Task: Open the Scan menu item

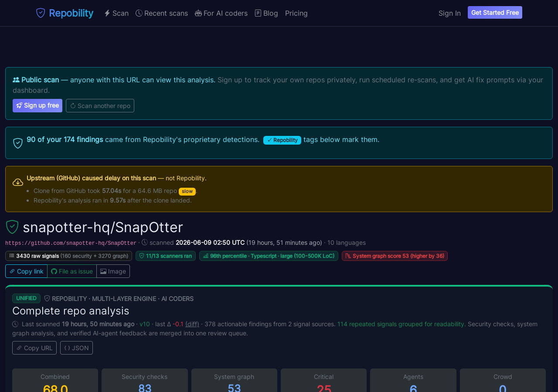Action: pos(116,13)
